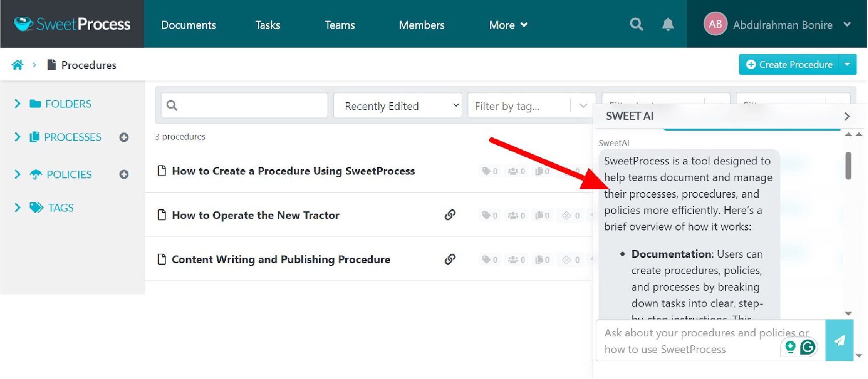Click the Folders folder icon

click(35, 104)
